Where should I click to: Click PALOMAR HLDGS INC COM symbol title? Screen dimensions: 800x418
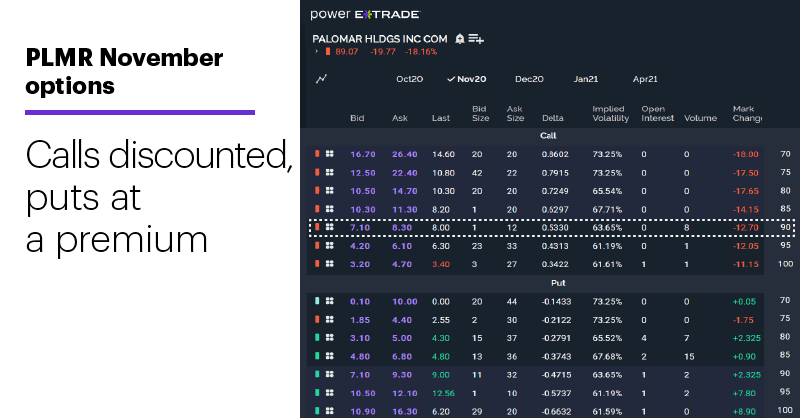click(x=380, y=39)
